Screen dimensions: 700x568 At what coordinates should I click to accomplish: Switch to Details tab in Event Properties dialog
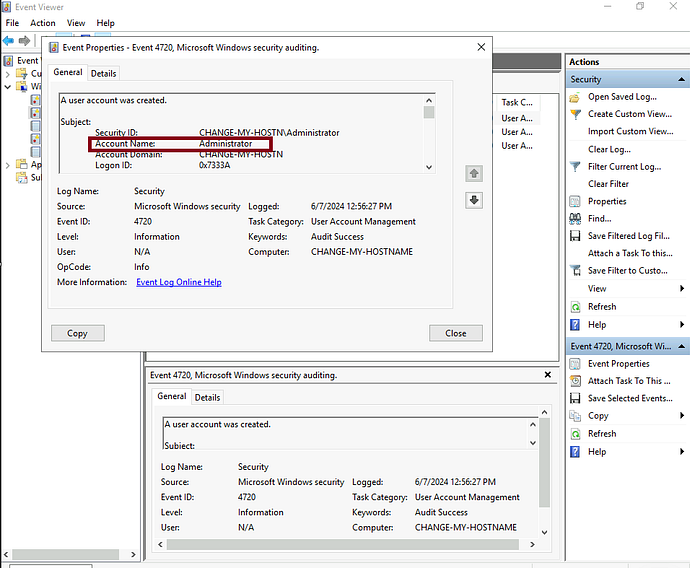tap(104, 74)
